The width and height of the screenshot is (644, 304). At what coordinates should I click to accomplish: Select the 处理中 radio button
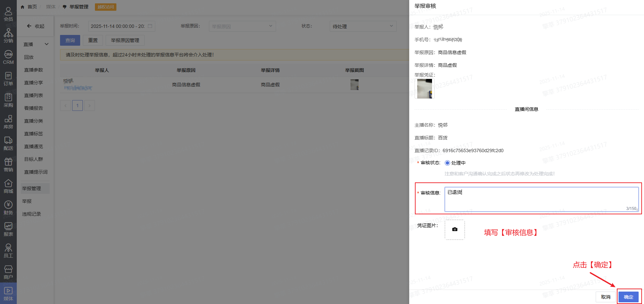[x=447, y=163]
